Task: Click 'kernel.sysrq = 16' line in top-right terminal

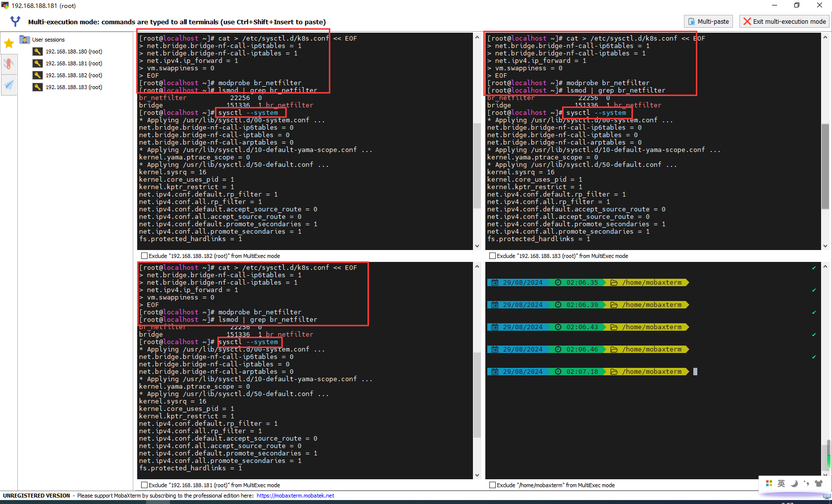Action: [x=520, y=172]
